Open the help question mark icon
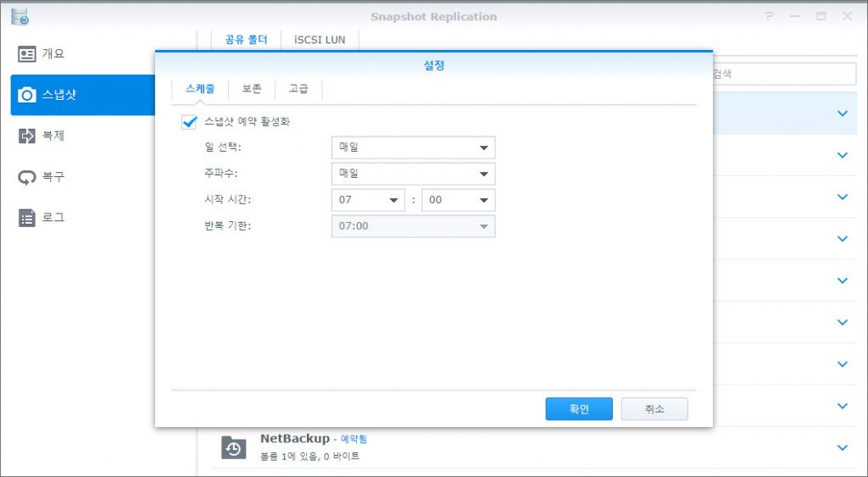This screenshot has height=477, width=868. pyautogui.click(x=769, y=17)
